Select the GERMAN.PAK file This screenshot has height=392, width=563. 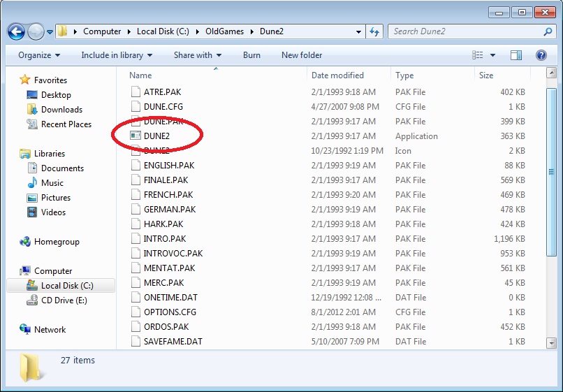coord(170,210)
